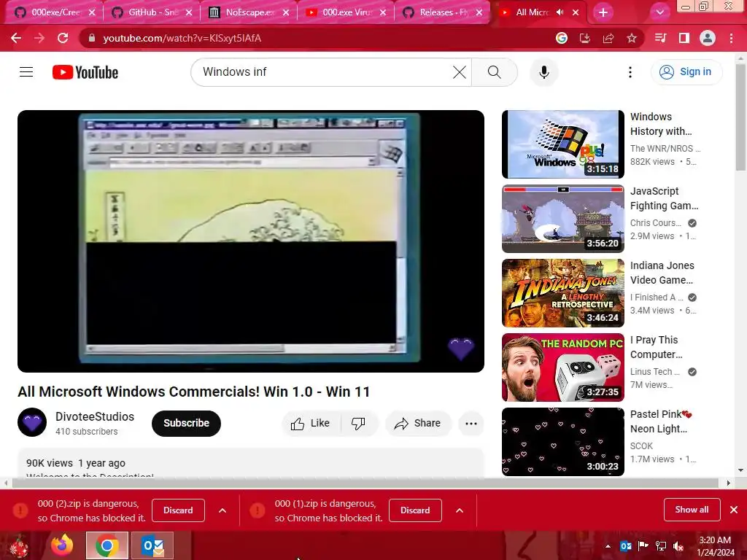Viewport: 747px width, 560px height.
Task: Switch to the Releases GitHub tab
Action: [443, 12]
